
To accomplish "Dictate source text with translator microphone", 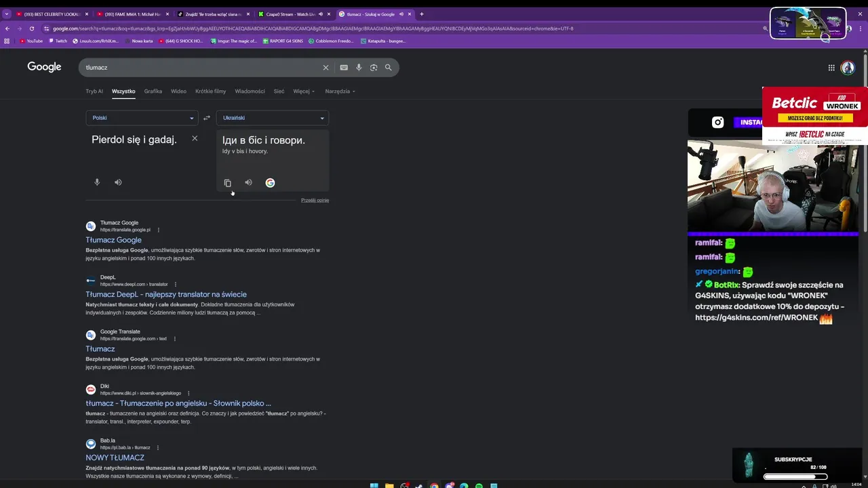I will coord(97,182).
